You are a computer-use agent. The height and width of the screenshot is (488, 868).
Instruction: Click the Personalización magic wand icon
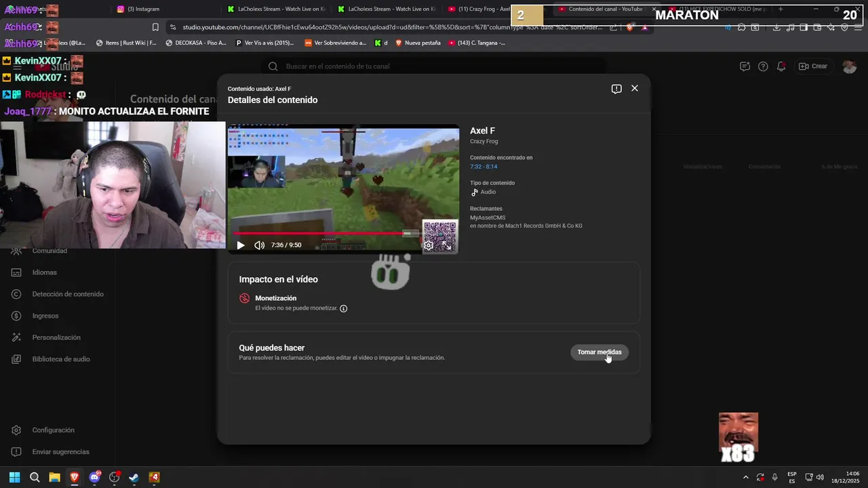[x=16, y=338]
